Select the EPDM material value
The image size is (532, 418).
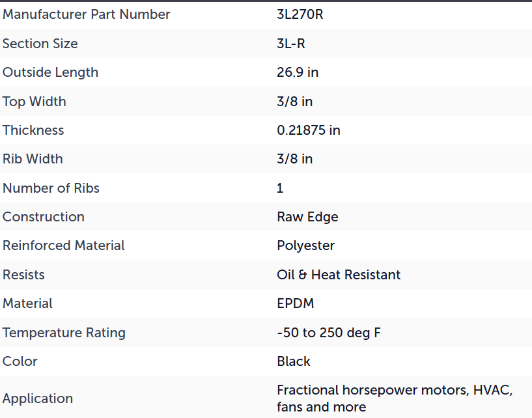(x=296, y=303)
